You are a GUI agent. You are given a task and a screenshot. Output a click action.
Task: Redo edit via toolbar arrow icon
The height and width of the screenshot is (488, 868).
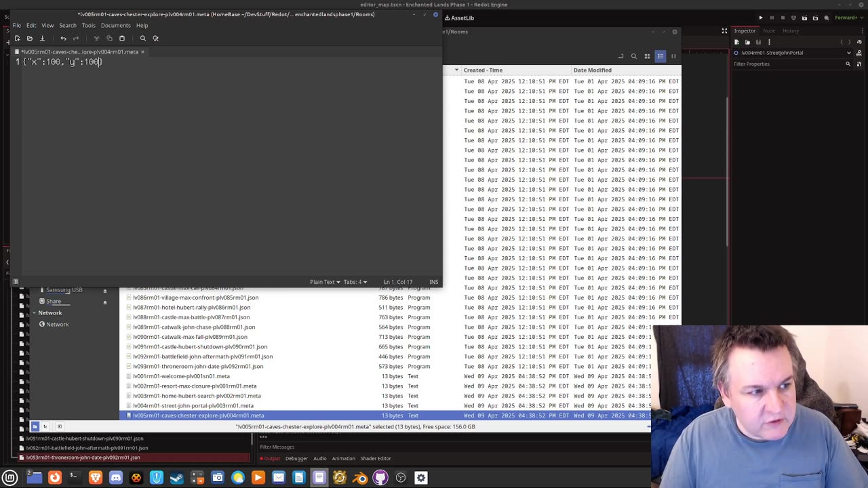76,38
